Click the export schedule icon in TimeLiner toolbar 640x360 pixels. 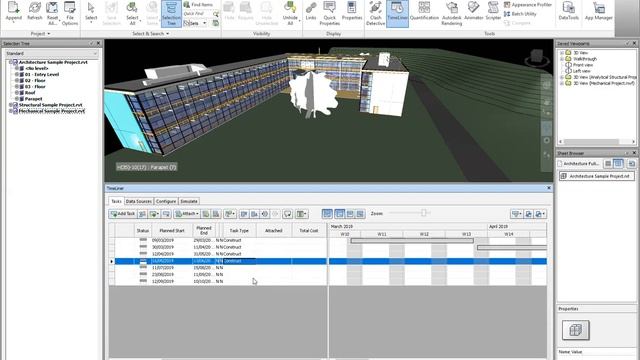pos(540,214)
